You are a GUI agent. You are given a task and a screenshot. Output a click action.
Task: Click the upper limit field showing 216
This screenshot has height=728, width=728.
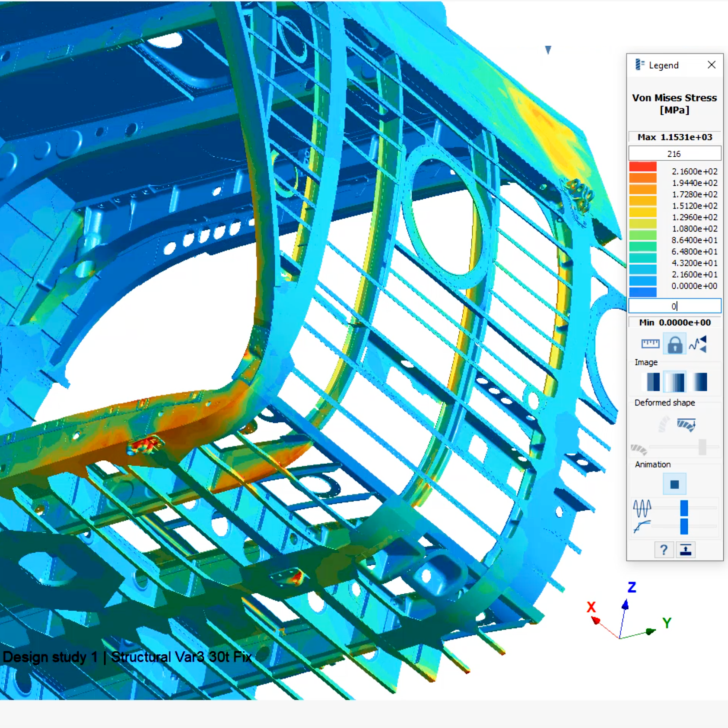tap(674, 153)
